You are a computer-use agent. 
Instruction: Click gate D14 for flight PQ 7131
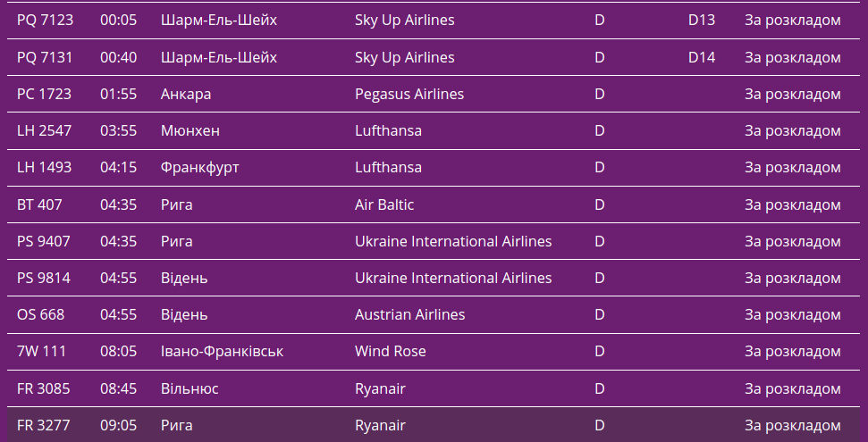click(702, 57)
